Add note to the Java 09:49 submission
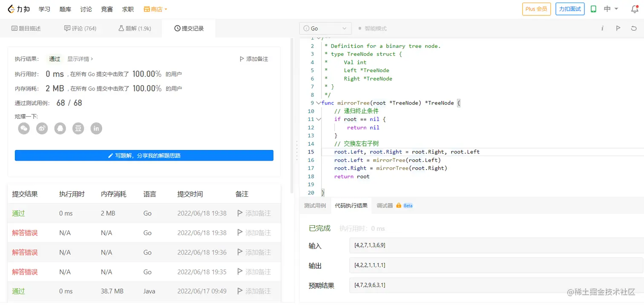 pyautogui.click(x=254, y=291)
